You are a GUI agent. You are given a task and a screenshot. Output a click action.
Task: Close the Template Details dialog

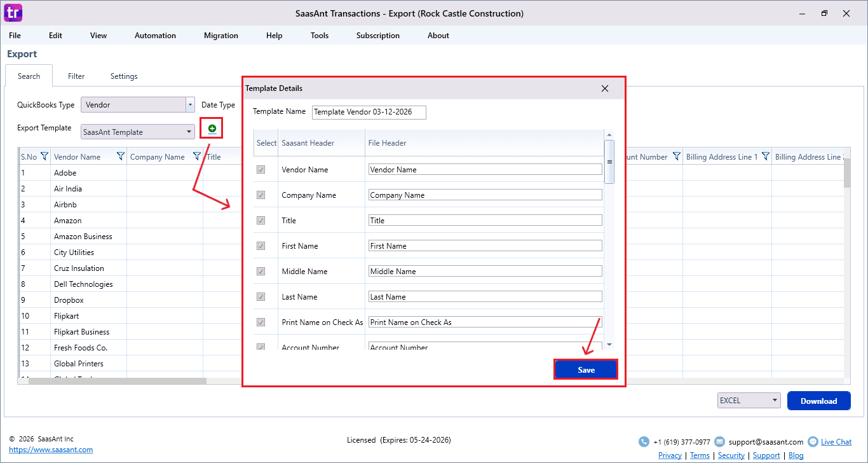tap(605, 88)
